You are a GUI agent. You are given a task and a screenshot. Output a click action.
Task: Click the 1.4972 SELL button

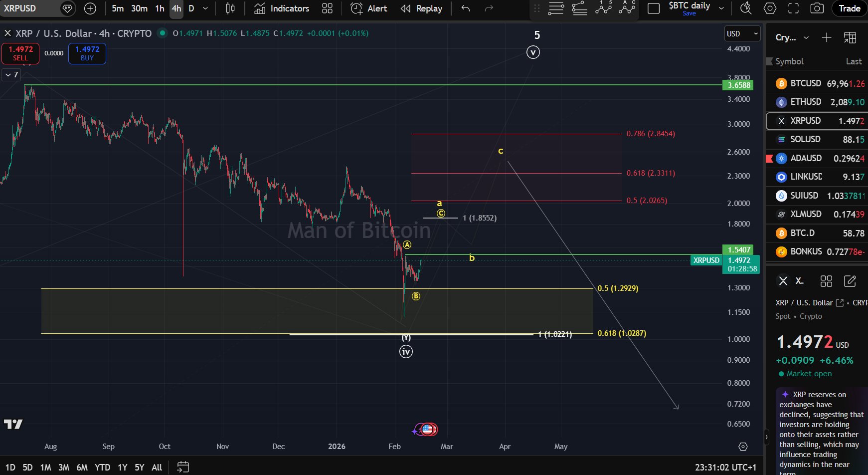pos(20,53)
